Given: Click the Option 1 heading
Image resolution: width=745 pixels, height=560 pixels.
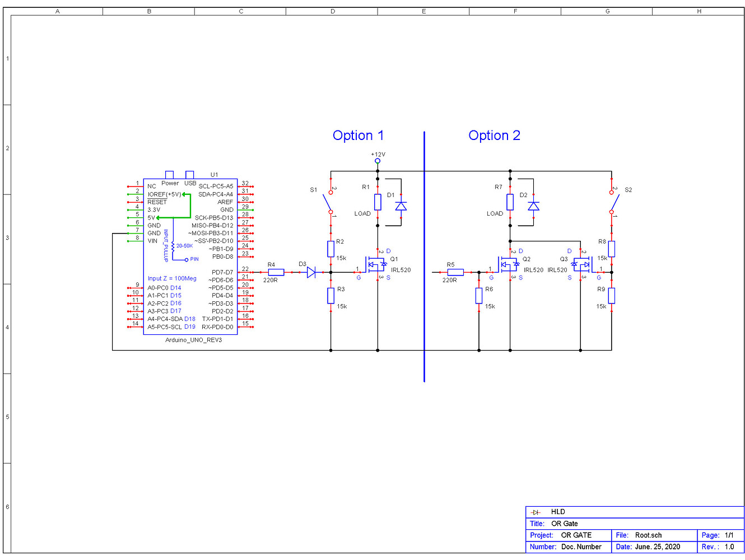Looking at the screenshot, I should point(358,135).
